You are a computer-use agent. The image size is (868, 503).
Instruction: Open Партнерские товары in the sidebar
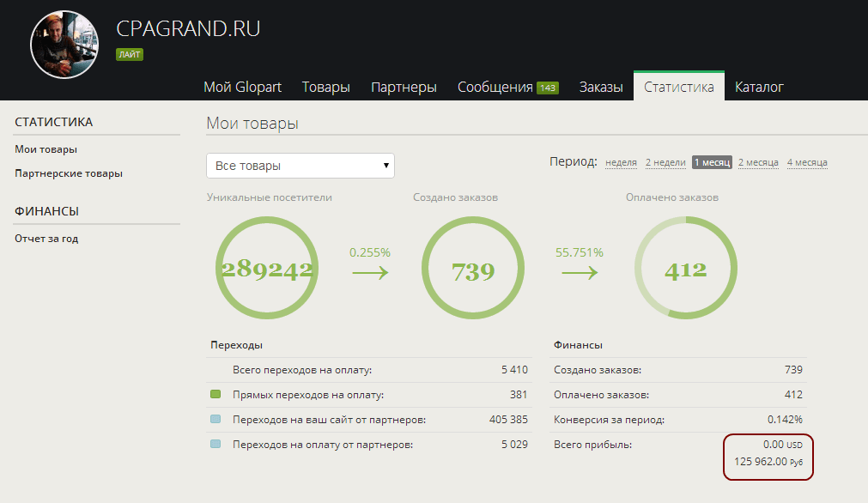point(69,173)
